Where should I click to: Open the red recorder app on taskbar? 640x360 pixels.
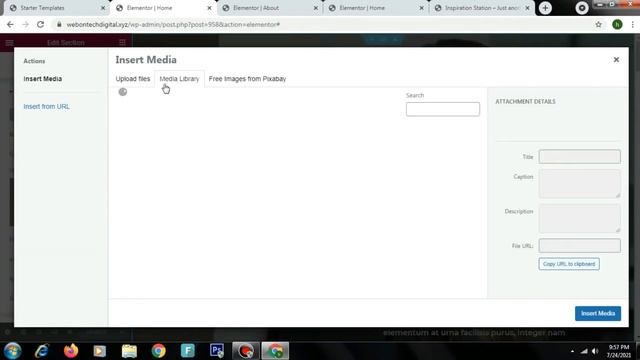[246, 351]
